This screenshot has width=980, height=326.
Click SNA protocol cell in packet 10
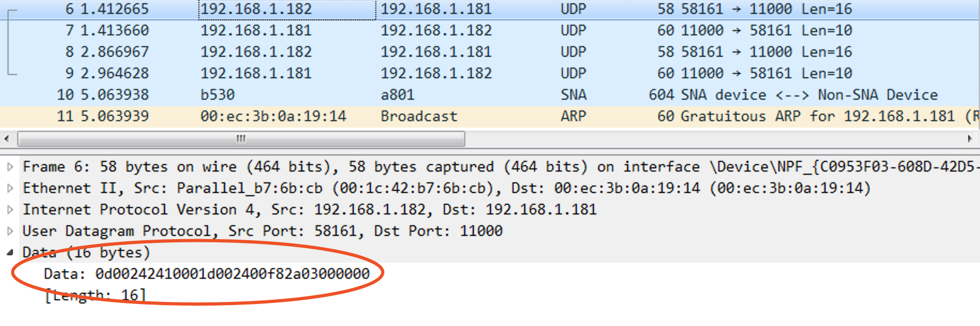pyautogui.click(x=573, y=95)
